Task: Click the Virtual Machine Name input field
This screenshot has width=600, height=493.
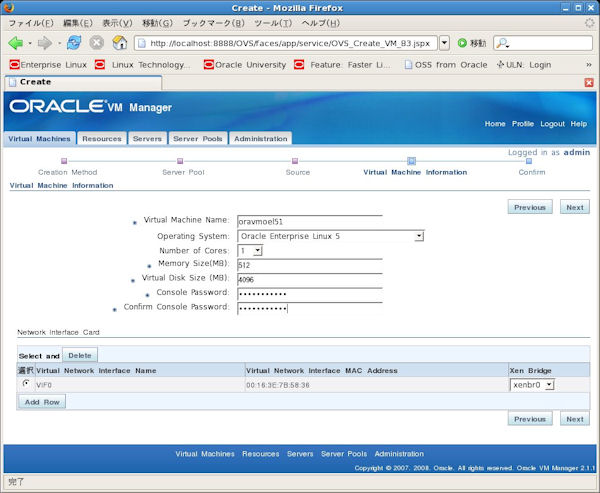Action: [309, 221]
